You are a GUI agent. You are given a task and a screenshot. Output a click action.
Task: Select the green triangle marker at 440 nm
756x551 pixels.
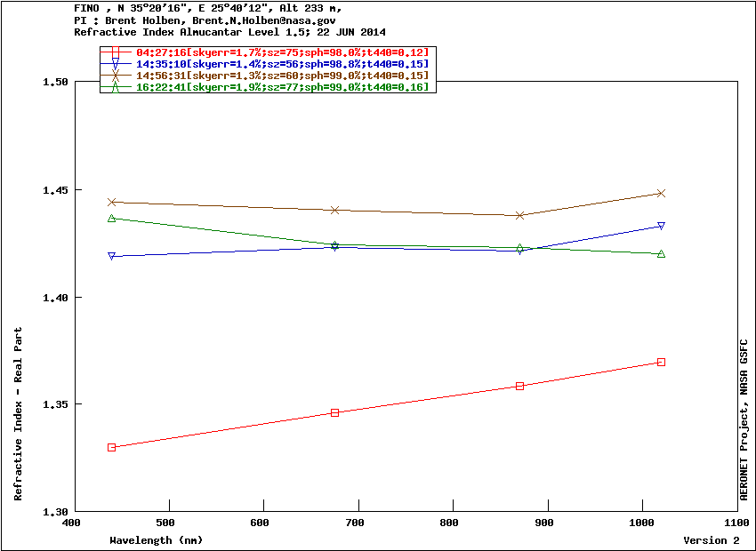(112, 218)
